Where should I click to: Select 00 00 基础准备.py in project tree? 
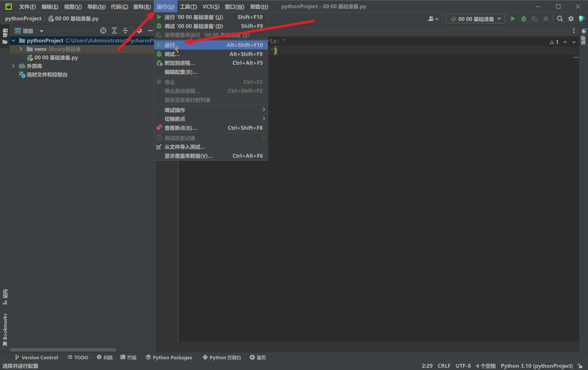coord(56,58)
